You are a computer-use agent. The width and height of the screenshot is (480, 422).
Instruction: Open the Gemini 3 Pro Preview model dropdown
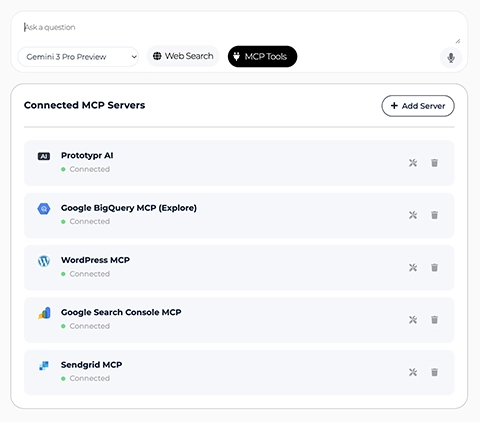[78, 57]
